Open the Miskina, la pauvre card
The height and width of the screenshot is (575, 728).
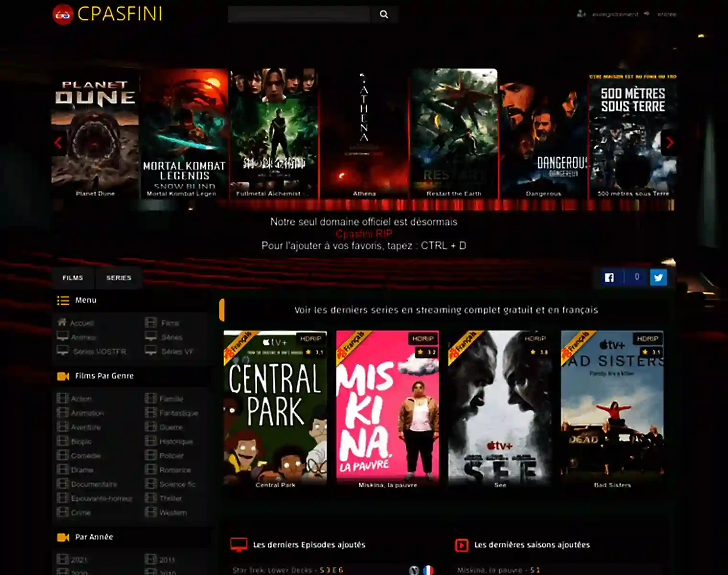tap(387, 410)
